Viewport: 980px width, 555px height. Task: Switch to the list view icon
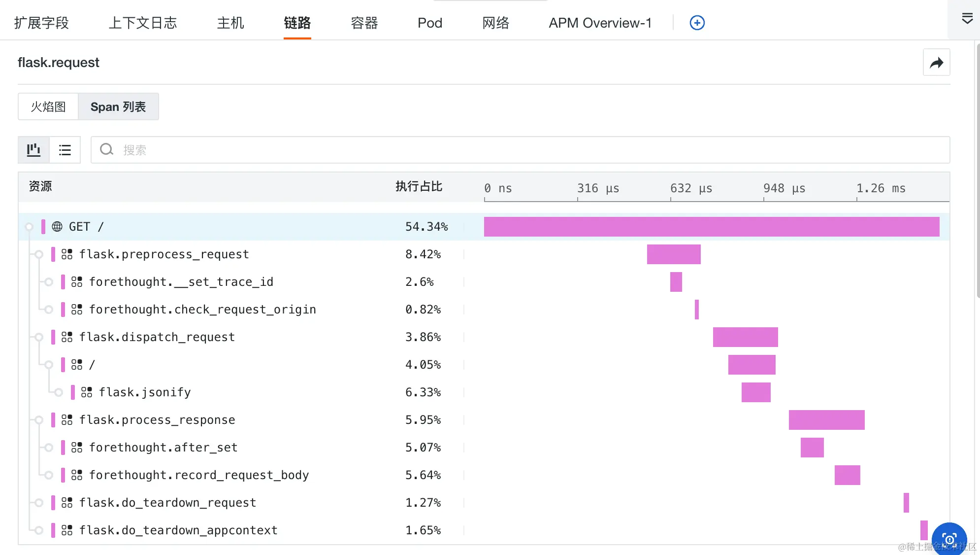pyautogui.click(x=65, y=150)
